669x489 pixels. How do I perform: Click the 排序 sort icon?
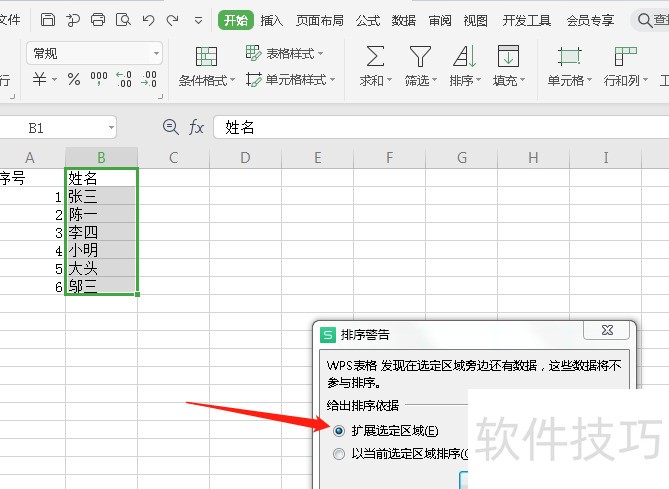[x=465, y=56]
